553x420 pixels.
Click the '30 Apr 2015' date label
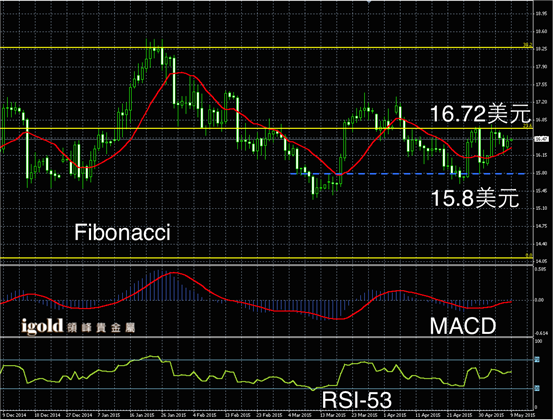492,415
